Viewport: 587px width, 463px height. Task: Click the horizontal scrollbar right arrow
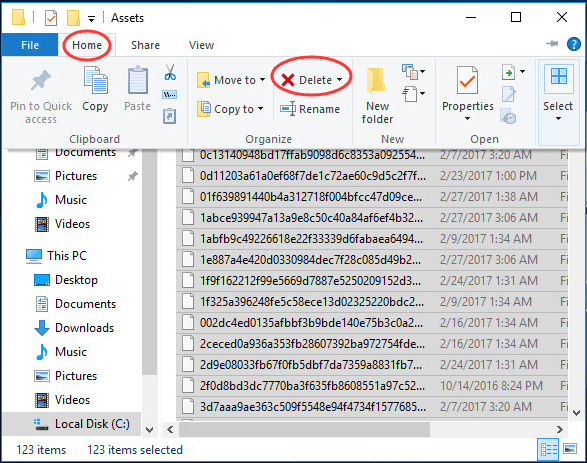tap(560, 429)
